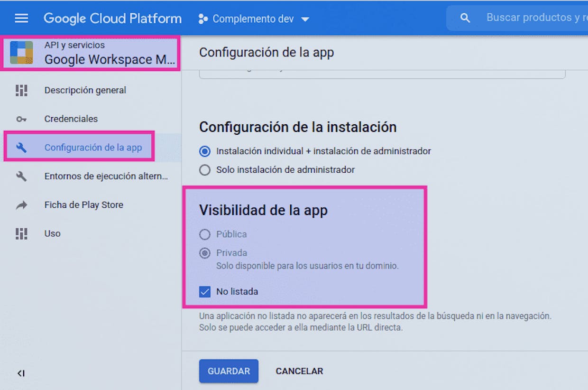Screen dimensions: 588x390
Task: Open the Google Workspace M... header title
Action: (x=110, y=60)
